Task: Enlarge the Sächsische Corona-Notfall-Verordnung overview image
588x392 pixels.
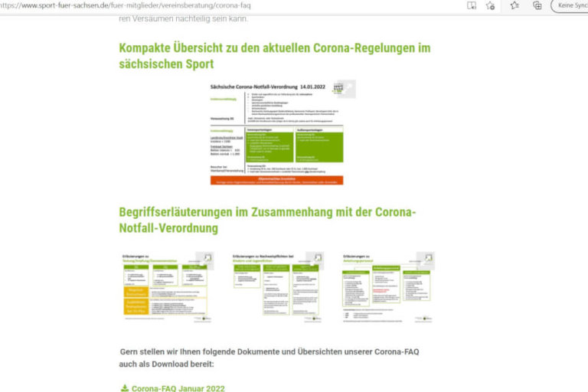Action: point(347,90)
